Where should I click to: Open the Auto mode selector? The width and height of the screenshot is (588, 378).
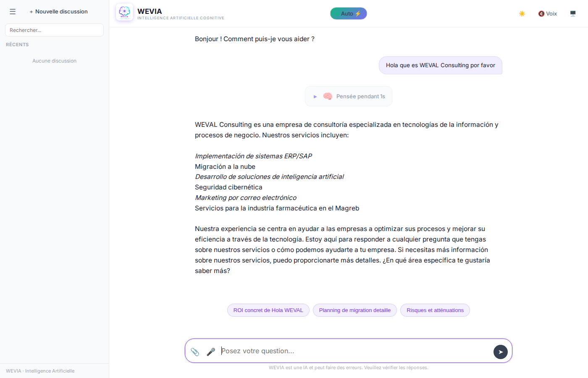click(x=348, y=13)
